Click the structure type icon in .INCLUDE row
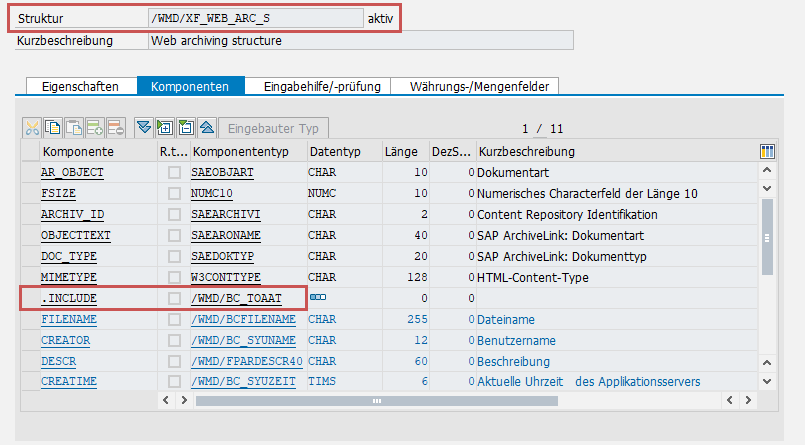This screenshot has height=445, width=805. click(318, 297)
